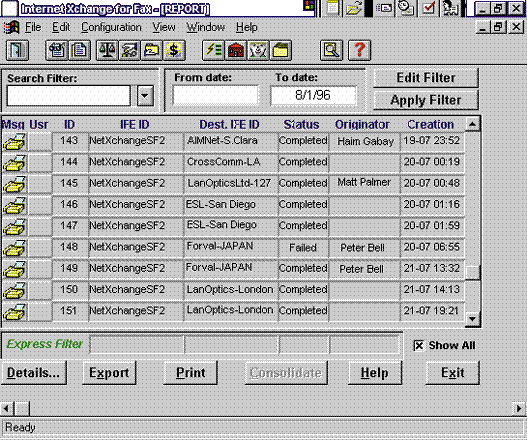The width and height of the screenshot is (527, 440).
Task: Click the Edit Filter button
Action: click(425, 78)
